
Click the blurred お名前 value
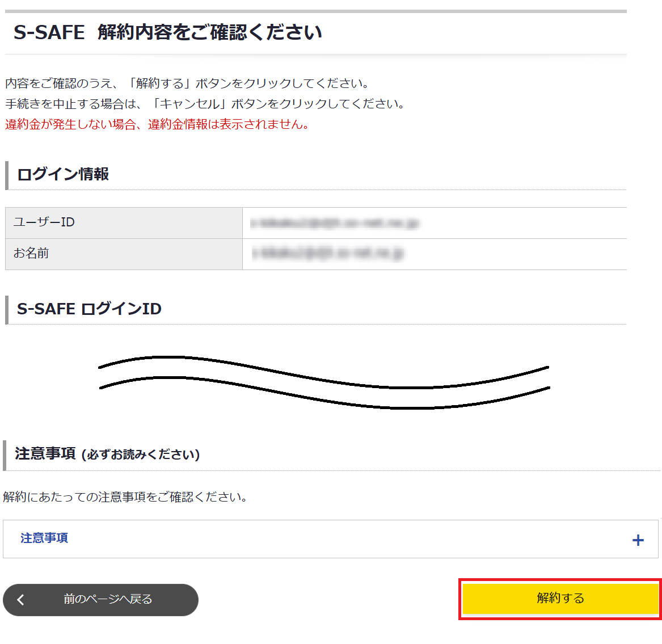coord(328,254)
